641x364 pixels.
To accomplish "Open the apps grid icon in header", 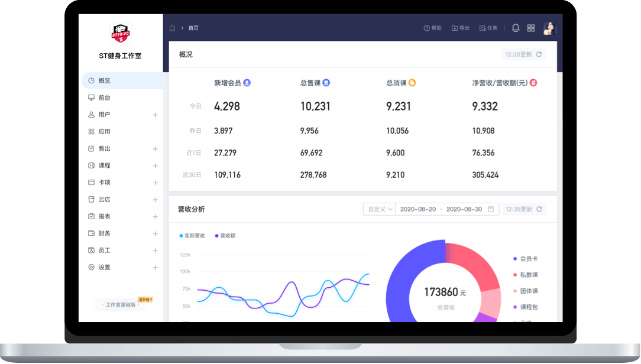I will 531,28.
